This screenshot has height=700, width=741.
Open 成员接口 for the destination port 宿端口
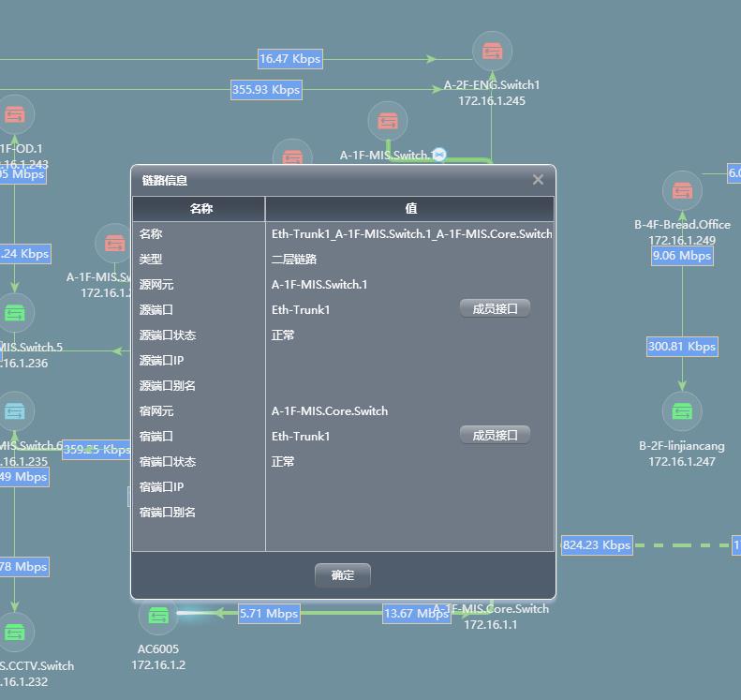click(495, 435)
